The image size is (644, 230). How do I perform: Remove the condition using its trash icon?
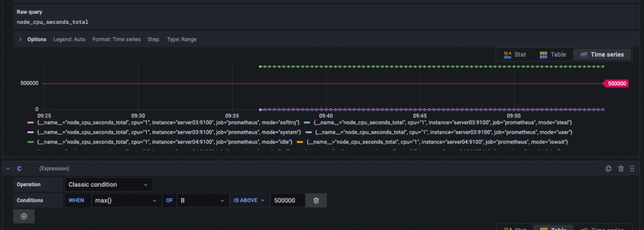click(x=316, y=200)
